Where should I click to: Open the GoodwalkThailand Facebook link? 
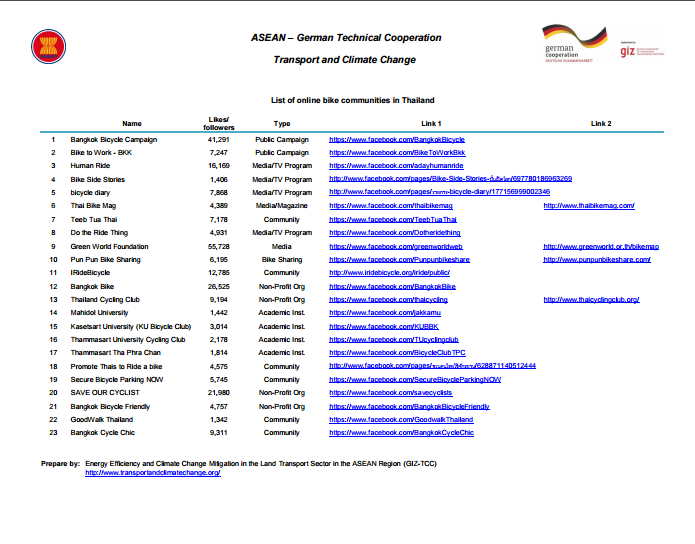coord(401,419)
